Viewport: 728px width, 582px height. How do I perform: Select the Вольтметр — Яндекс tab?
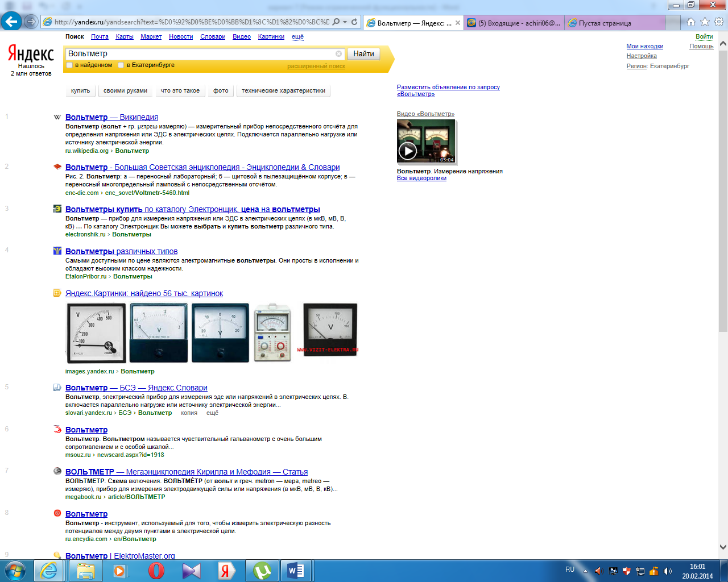(x=413, y=23)
